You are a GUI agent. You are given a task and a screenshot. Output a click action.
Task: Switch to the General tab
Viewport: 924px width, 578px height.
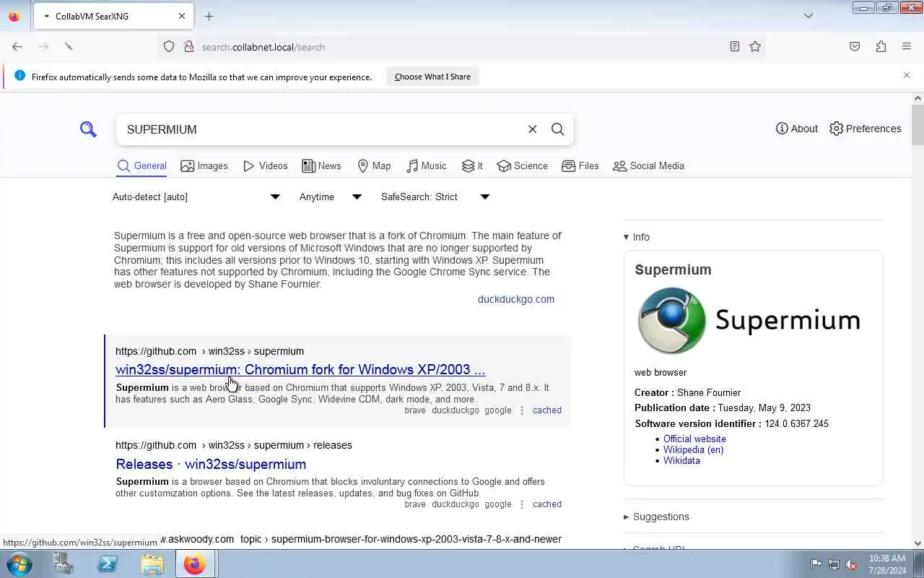[x=142, y=166]
